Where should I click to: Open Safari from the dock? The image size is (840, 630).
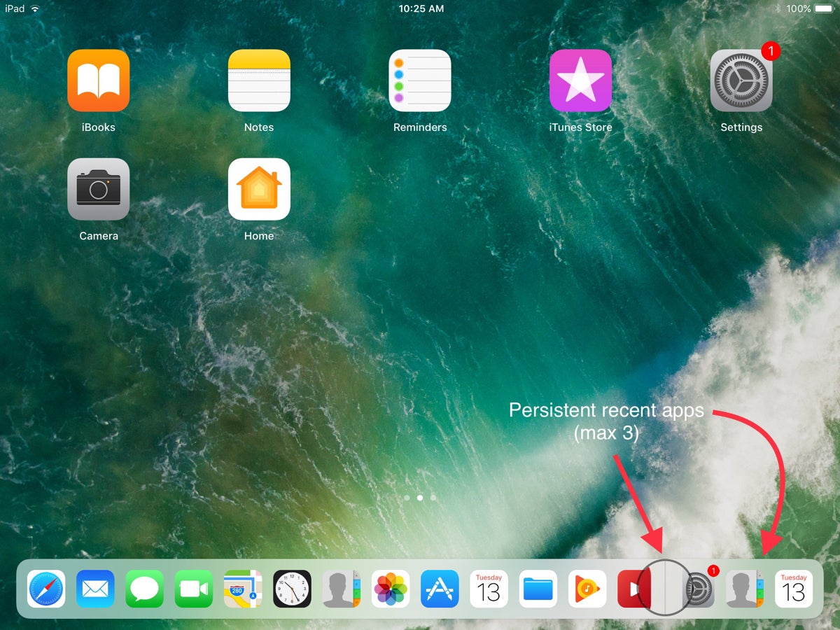click(x=46, y=589)
